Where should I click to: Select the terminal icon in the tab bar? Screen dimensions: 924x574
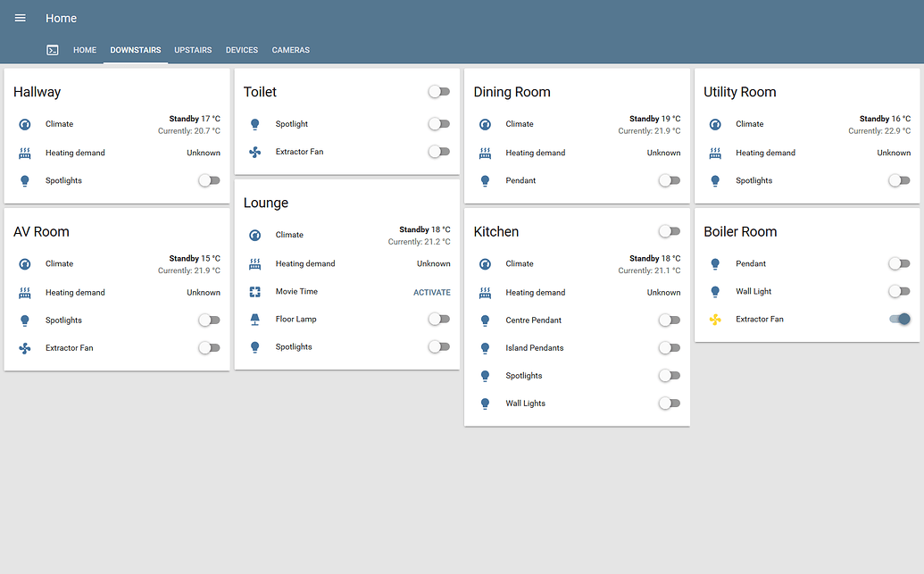(52, 50)
